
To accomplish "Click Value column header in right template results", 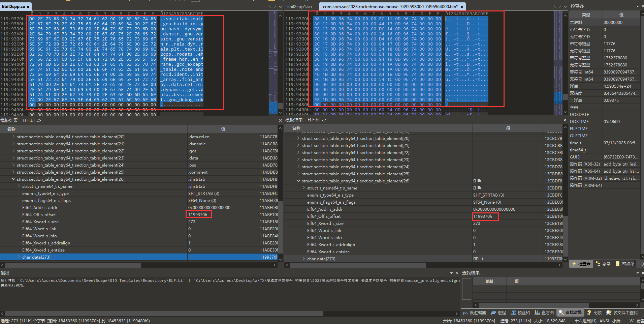I will coord(508,128).
